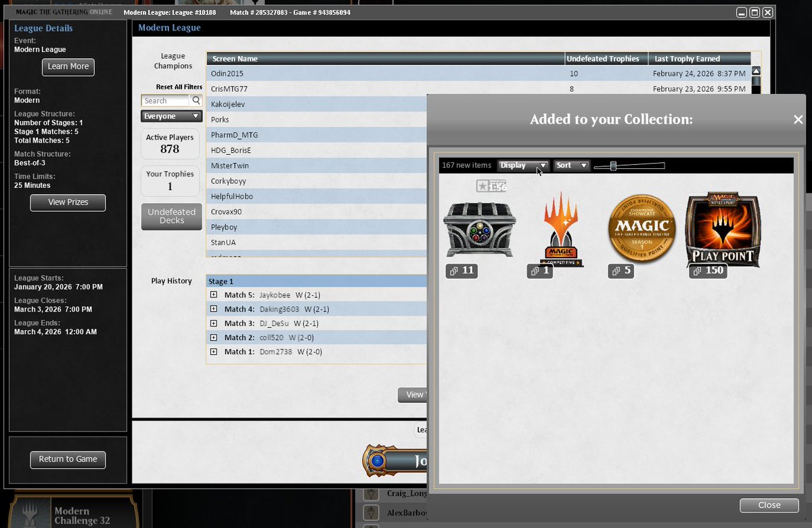The width and height of the screenshot is (812, 528).
Task: Sort by Screen Name column header
Action: pyautogui.click(x=386, y=59)
